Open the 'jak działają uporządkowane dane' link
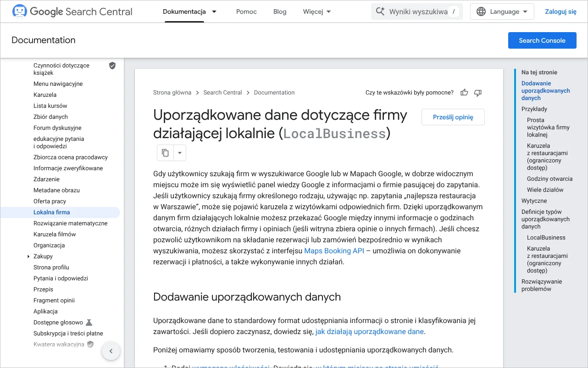Viewport: 588px width, 368px height. pyautogui.click(x=369, y=331)
